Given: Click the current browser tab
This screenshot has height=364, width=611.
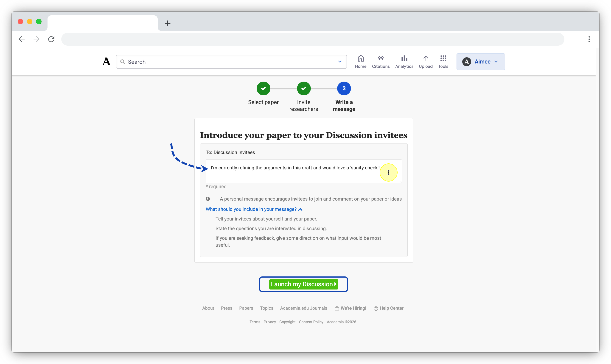Looking at the screenshot, I should [x=102, y=23].
